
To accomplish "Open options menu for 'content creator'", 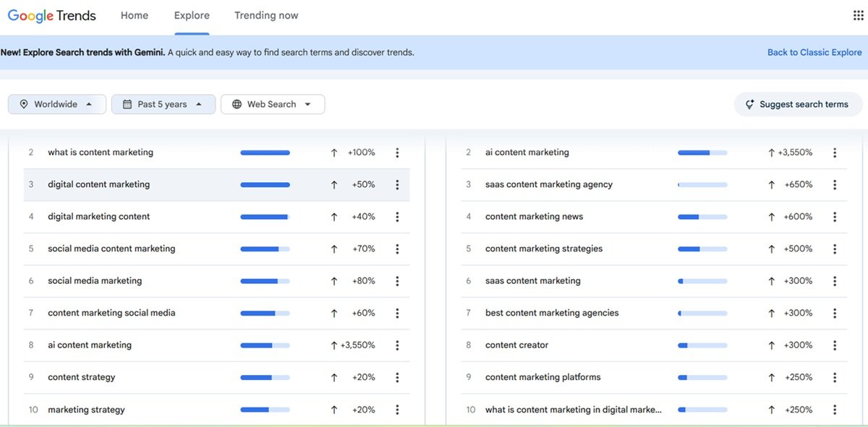I will [835, 345].
